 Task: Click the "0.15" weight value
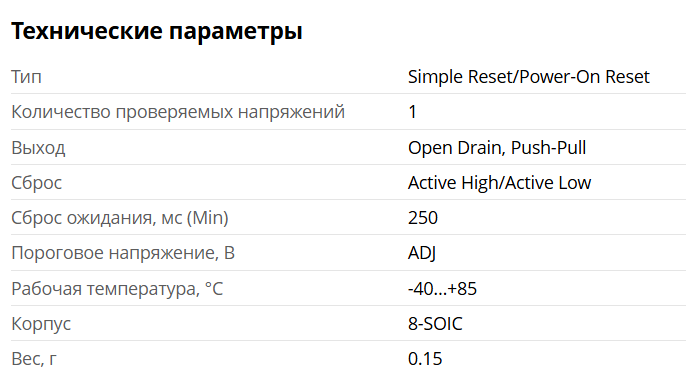[425, 359]
